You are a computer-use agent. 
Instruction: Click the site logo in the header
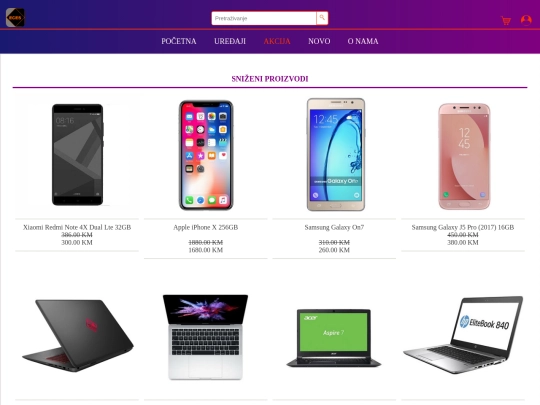tap(15, 18)
